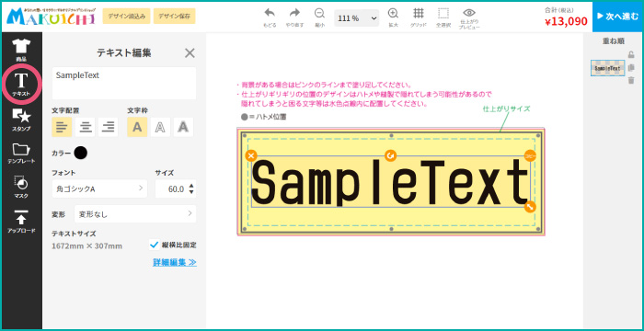Click the MAKUICHI logo
The image size is (644, 331).
(51, 16)
